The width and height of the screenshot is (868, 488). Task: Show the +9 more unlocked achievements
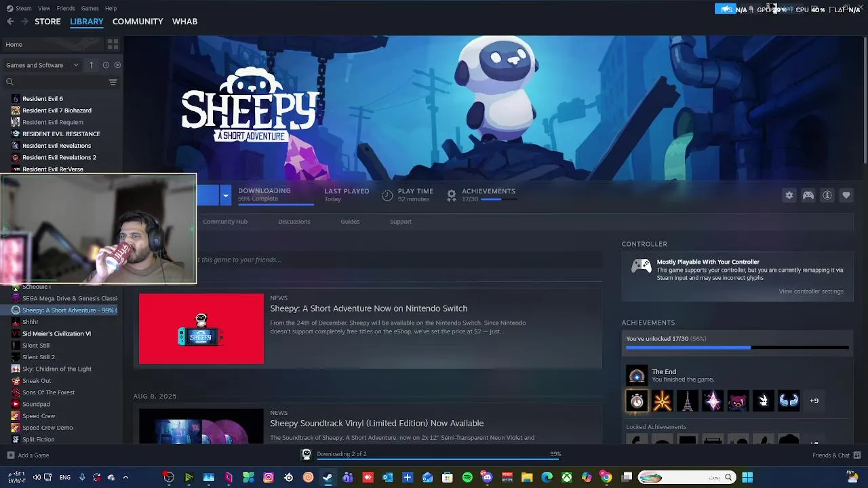tap(814, 401)
